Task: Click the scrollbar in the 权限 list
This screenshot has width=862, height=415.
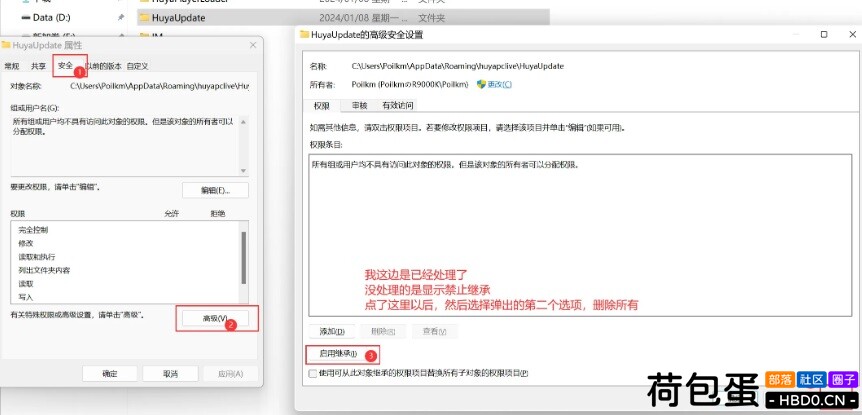Action: (x=244, y=257)
